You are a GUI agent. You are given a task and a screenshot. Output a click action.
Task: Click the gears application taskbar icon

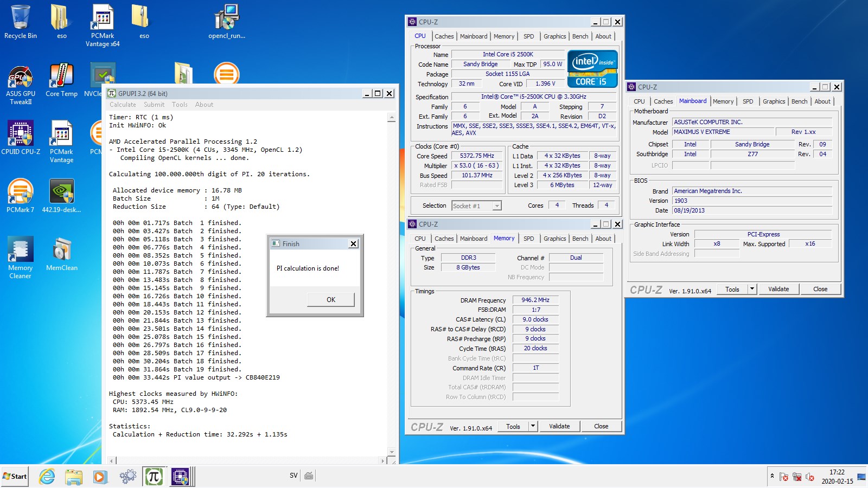click(x=127, y=477)
